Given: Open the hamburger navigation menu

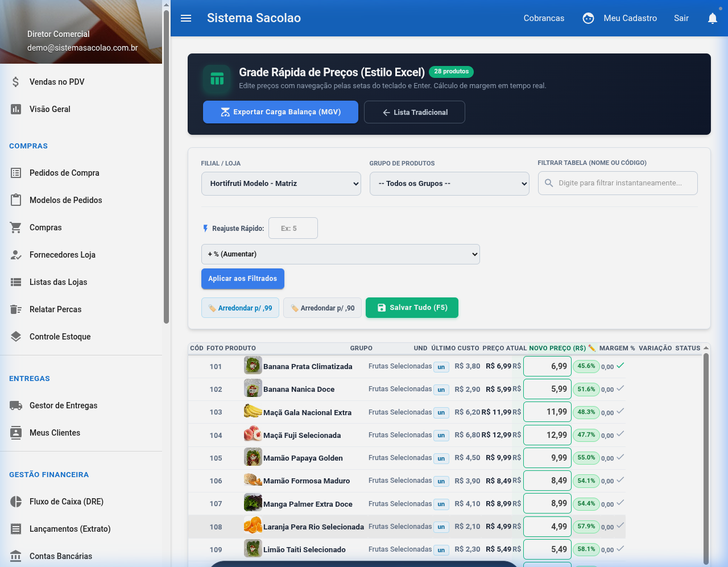Looking at the screenshot, I should click(x=186, y=18).
